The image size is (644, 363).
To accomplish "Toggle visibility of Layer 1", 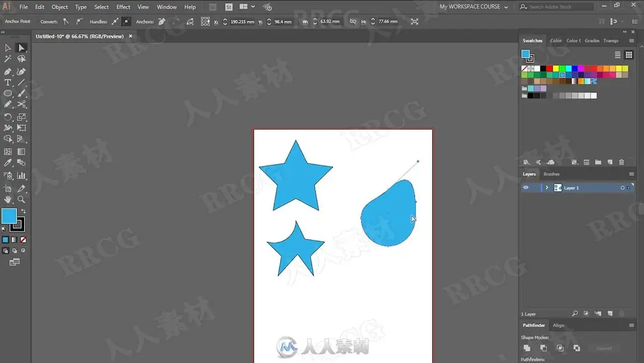I will [x=526, y=188].
